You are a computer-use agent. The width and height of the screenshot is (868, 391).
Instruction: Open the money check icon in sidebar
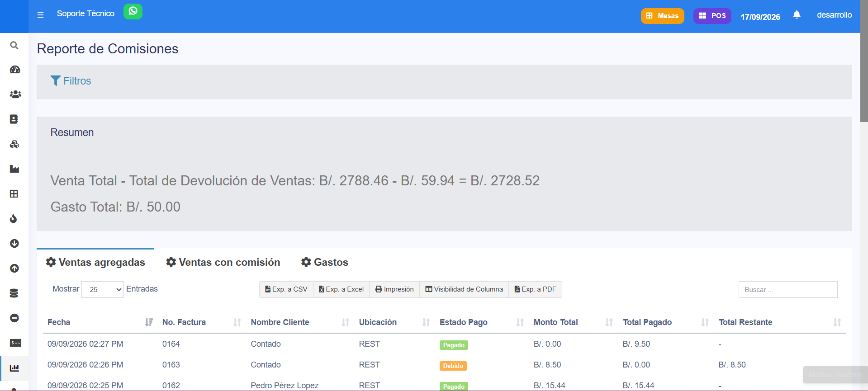[15, 343]
